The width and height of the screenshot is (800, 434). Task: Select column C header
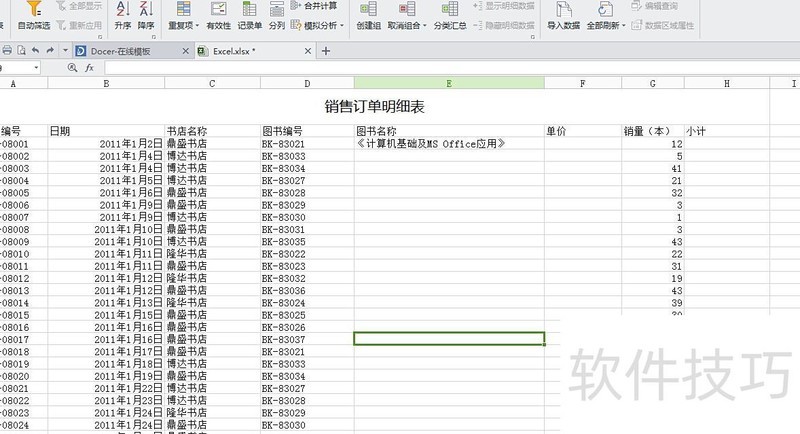212,83
